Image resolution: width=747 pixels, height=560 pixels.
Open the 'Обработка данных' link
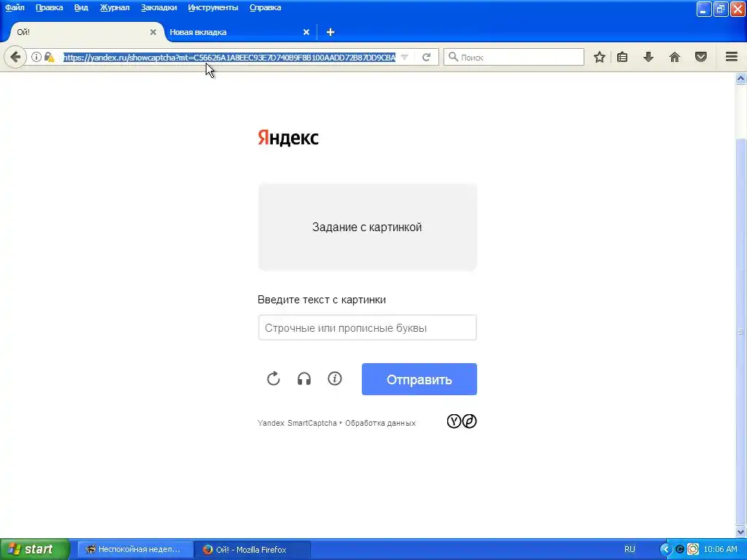point(380,423)
